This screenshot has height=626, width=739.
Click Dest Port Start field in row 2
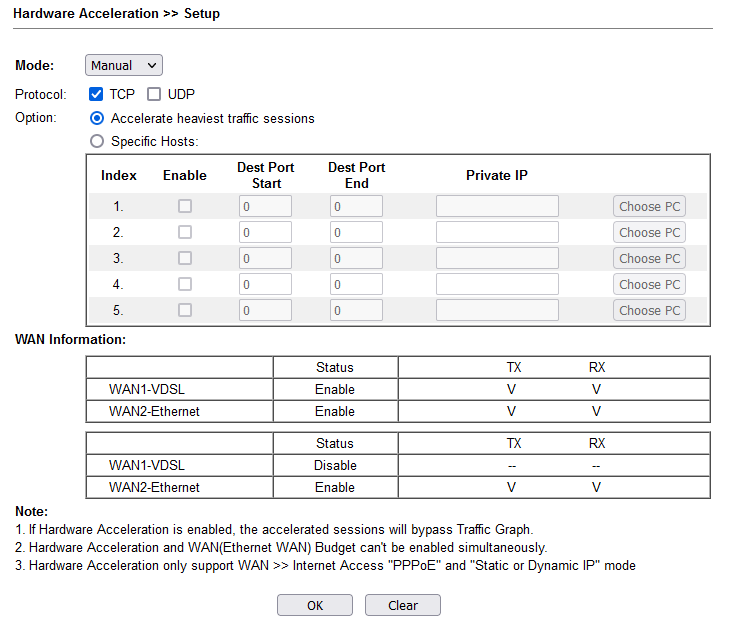tap(265, 232)
